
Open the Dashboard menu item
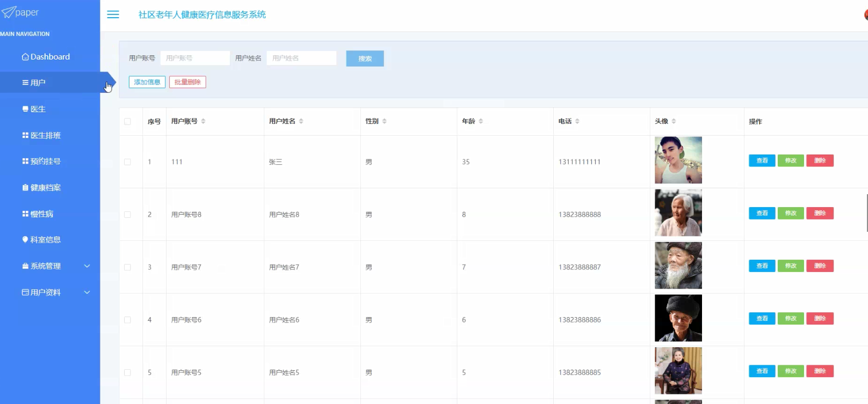[x=50, y=57]
